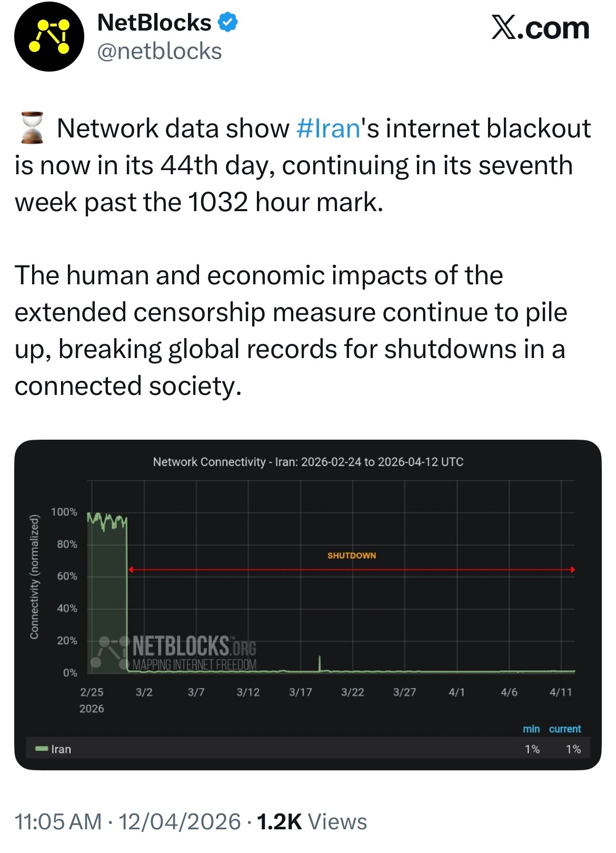Click the orange SHUTDOWN label
The image size is (616, 853).
(x=352, y=556)
